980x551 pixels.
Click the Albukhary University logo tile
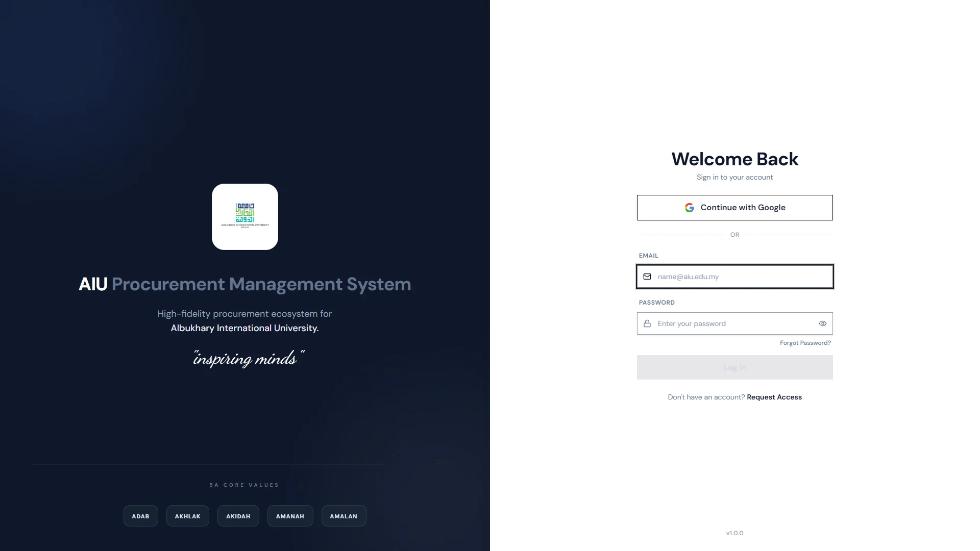pos(245,217)
